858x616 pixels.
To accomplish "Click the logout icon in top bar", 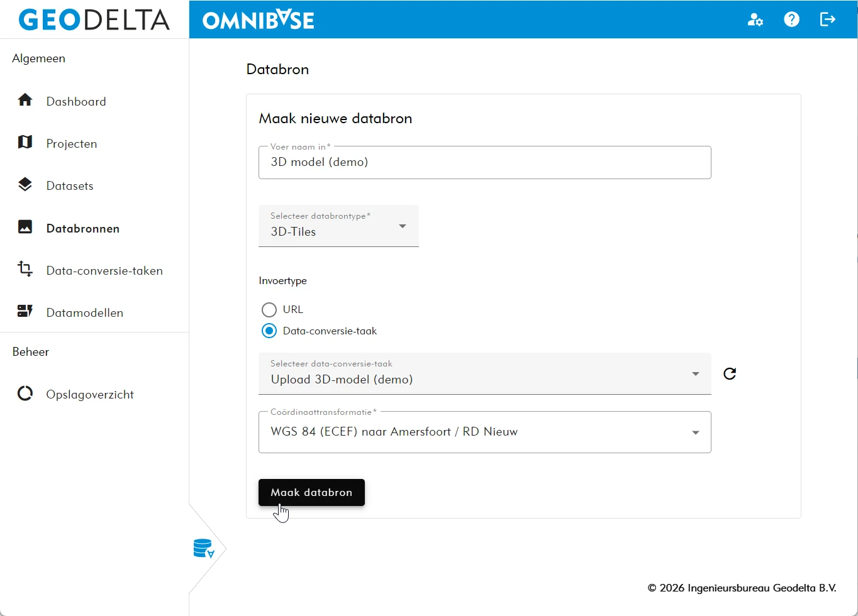I will point(828,19).
